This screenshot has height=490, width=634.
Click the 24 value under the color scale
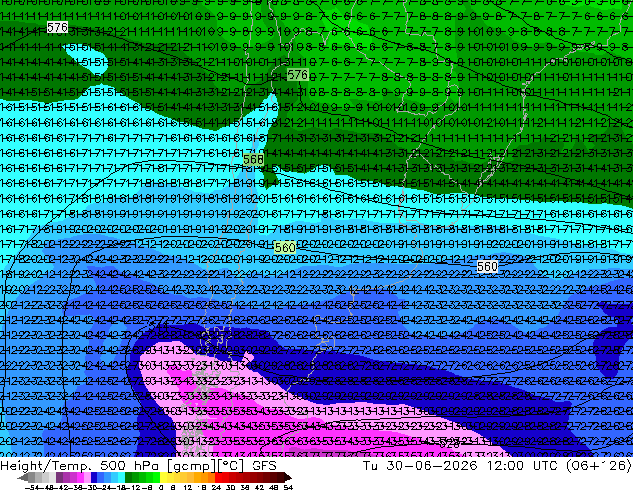pyautogui.click(x=216, y=487)
